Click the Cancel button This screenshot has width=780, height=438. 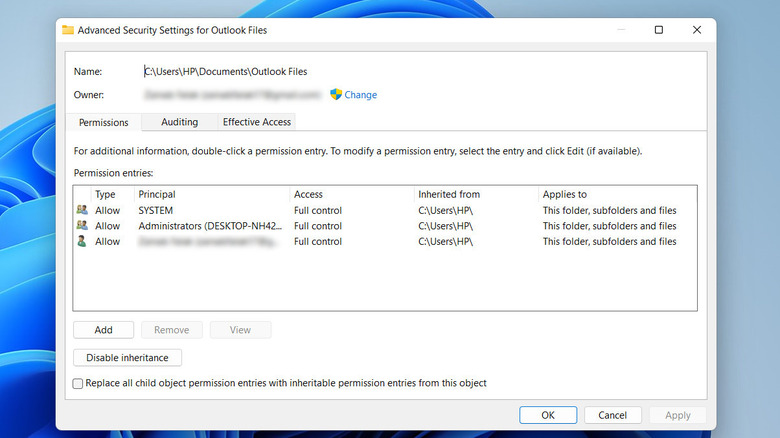coord(612,415)
